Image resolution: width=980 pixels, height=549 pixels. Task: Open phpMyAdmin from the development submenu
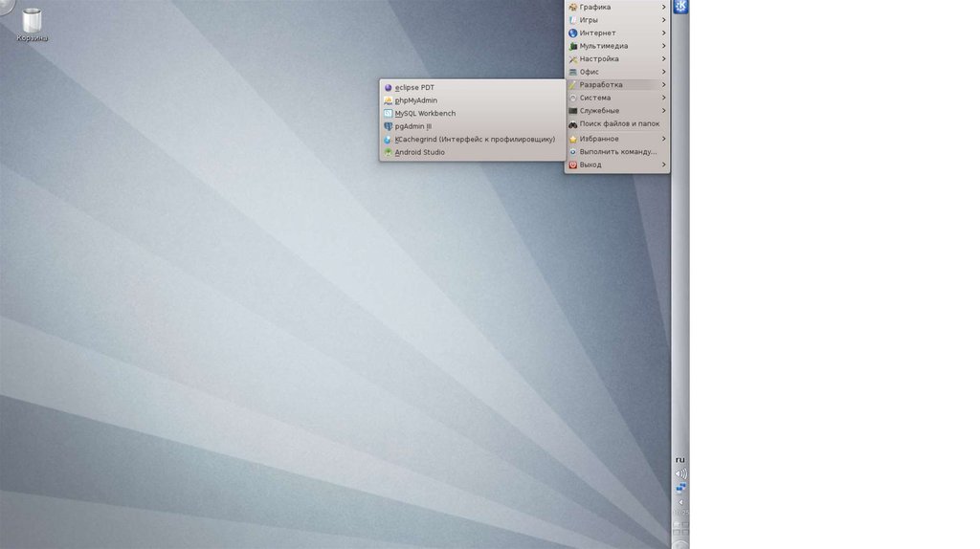coord(416,100)
